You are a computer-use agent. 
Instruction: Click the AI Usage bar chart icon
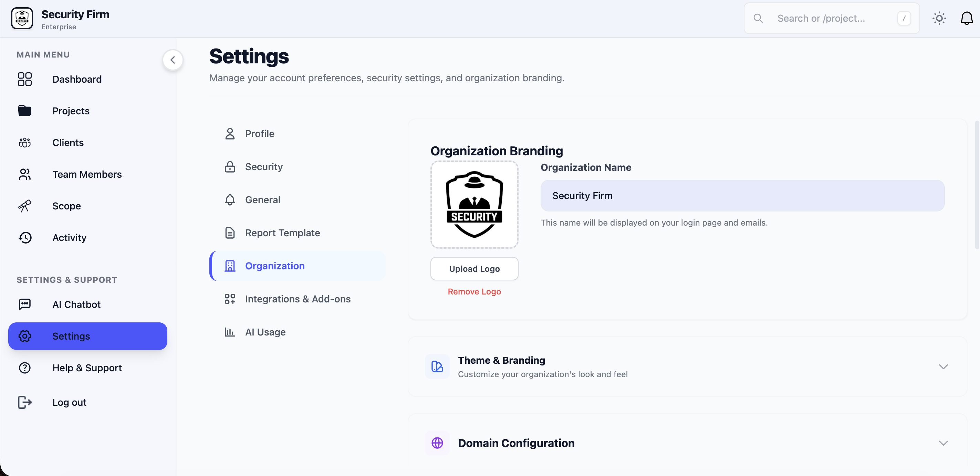coord(230,332)
